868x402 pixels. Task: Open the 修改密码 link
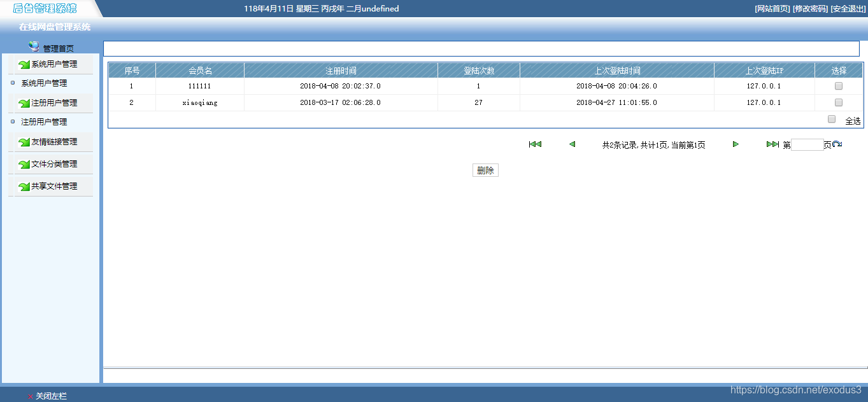810,8
